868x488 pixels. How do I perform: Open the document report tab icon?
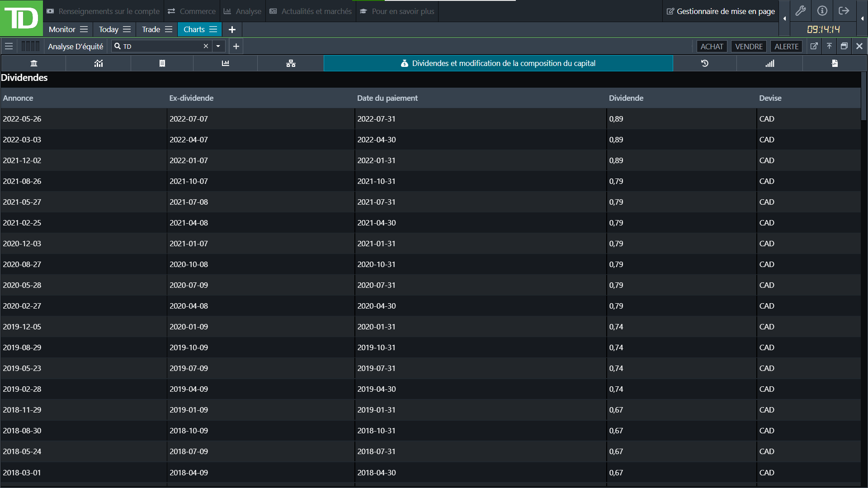coord(835,63)
